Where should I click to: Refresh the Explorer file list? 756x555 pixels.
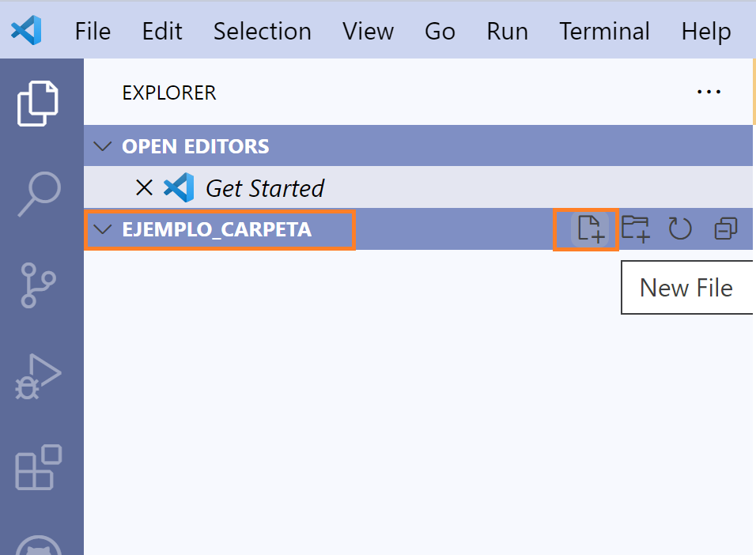tap(680, 229)
